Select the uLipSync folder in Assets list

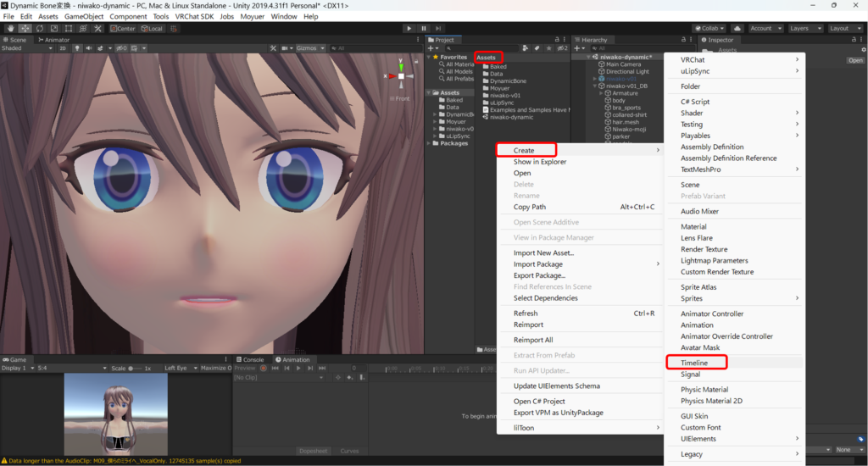click(503, 103)
